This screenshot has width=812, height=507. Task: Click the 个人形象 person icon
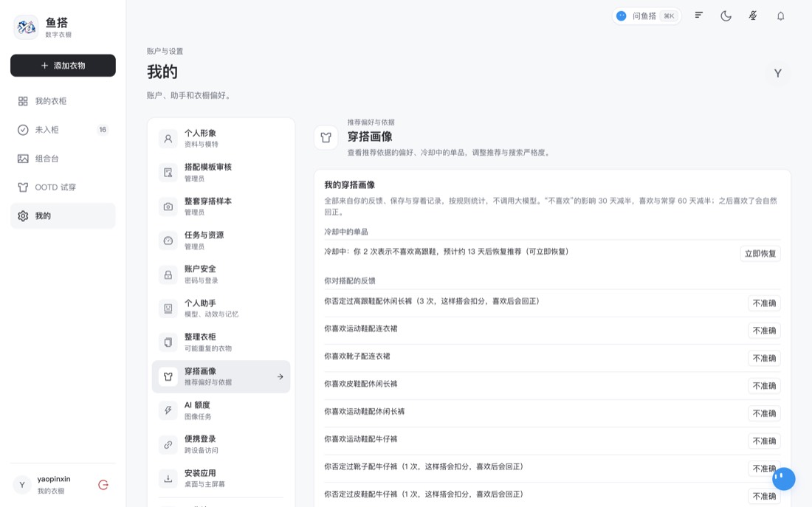pos(168,139)
